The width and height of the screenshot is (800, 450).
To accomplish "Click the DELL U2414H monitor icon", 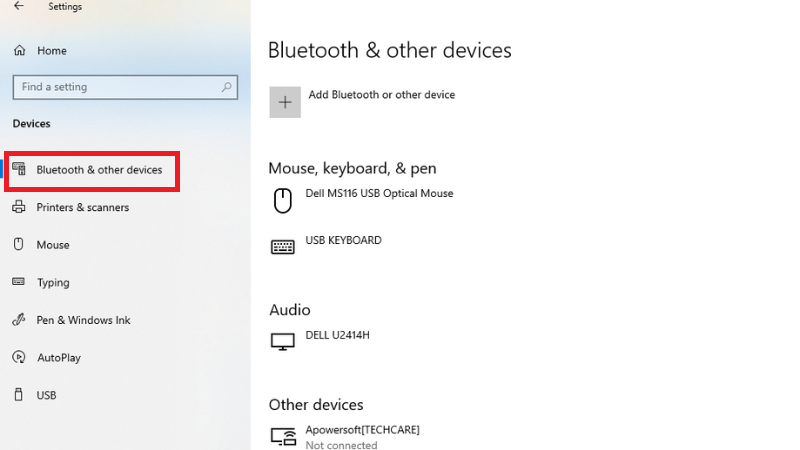I will (283, 342).
